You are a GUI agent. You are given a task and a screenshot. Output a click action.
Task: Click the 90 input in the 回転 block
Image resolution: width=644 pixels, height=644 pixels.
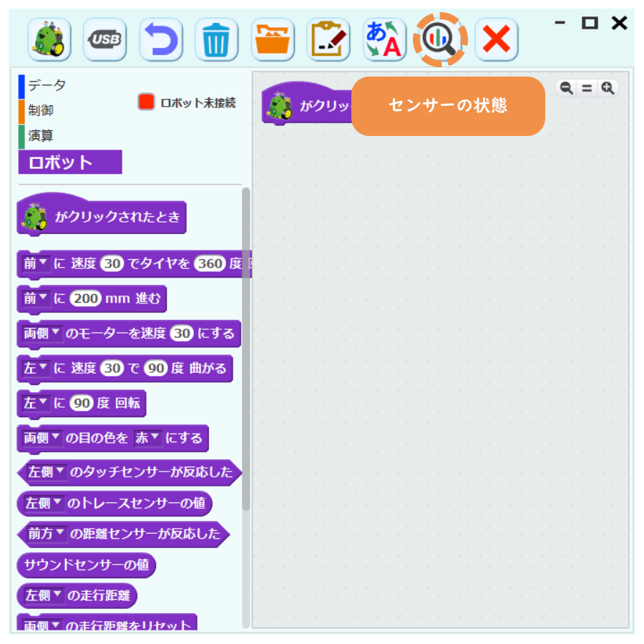(82, 403)
